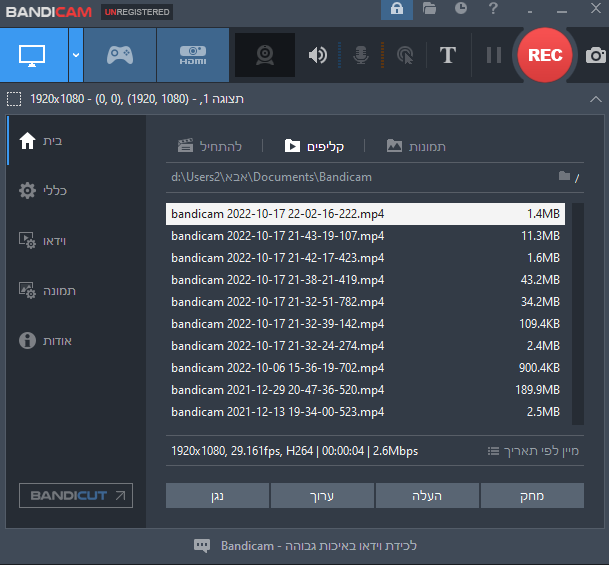The image size is (609, 565).
Task: Click העלה upload button
Action: pyautogui.click(x=427, y=496)
